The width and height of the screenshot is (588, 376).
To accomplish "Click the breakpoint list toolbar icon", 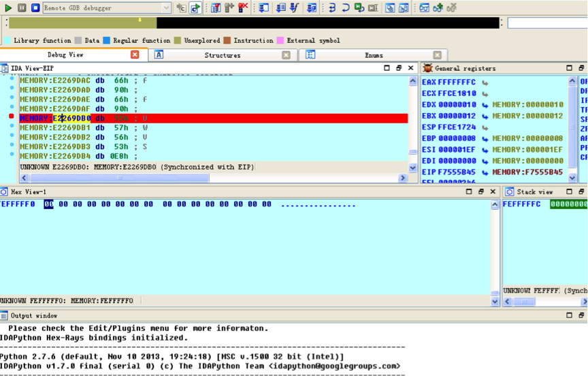I will point(216,8).
